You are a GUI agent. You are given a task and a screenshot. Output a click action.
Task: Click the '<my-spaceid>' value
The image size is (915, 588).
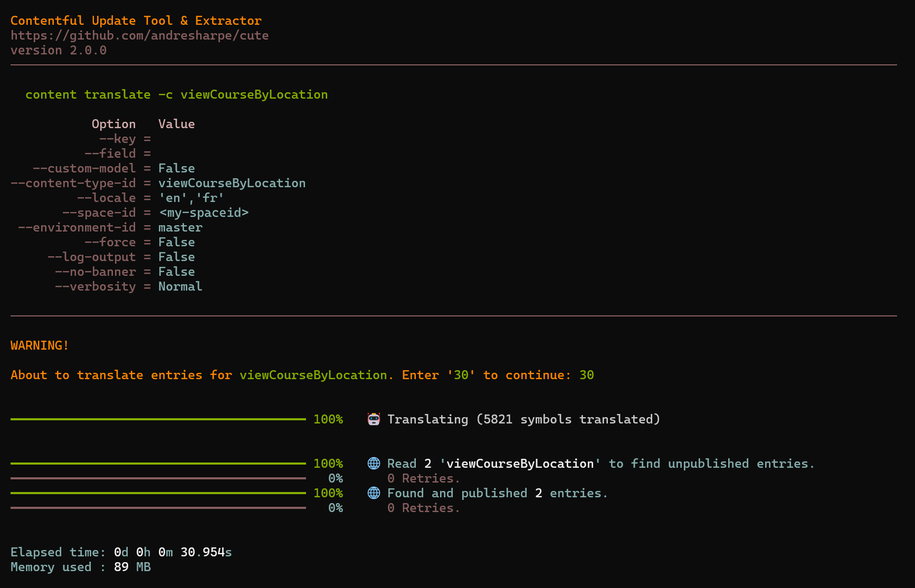[x=204, y=213]
